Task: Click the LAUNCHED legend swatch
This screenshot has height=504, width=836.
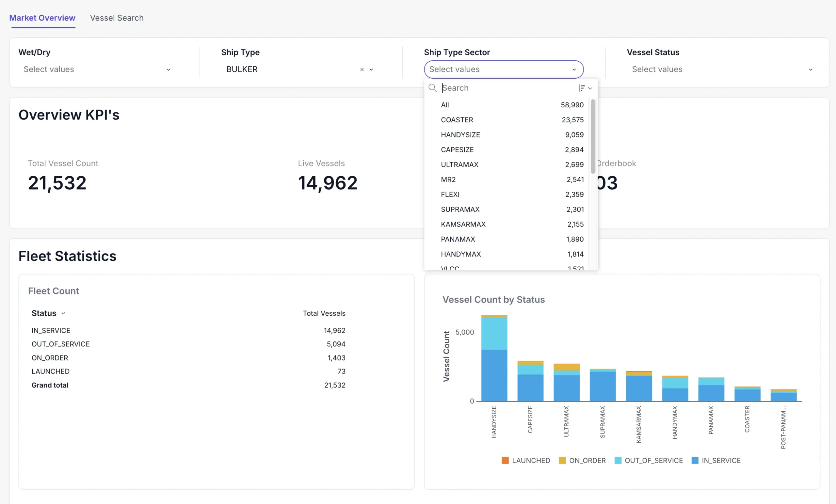Action: pos(505,460)
